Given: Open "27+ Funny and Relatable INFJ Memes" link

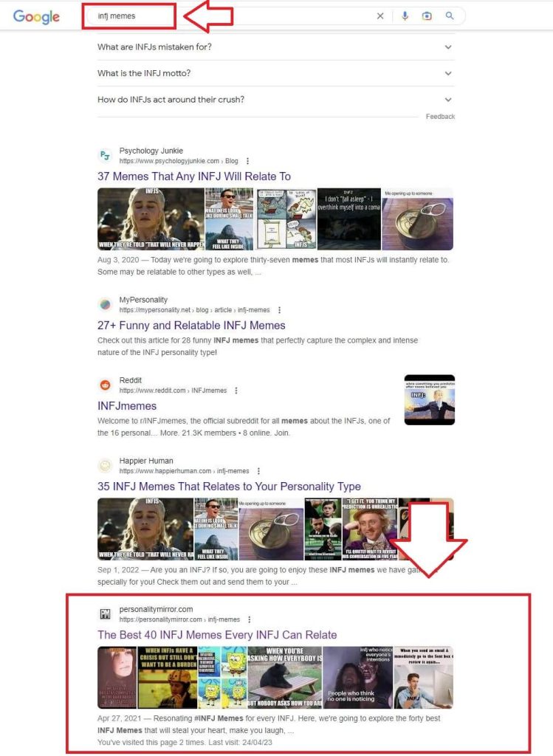Looking at the screenshot, I should tap(191, 326).
